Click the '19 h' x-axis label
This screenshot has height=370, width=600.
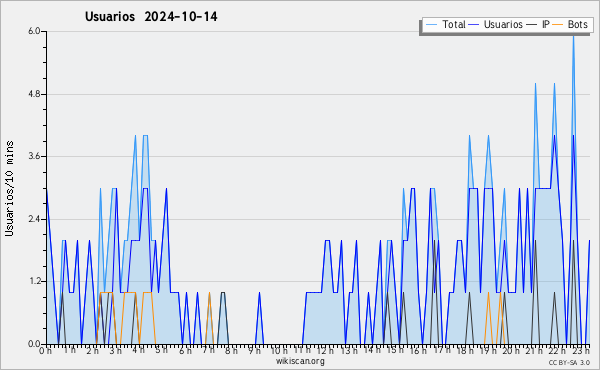click(x=488, y=350)
